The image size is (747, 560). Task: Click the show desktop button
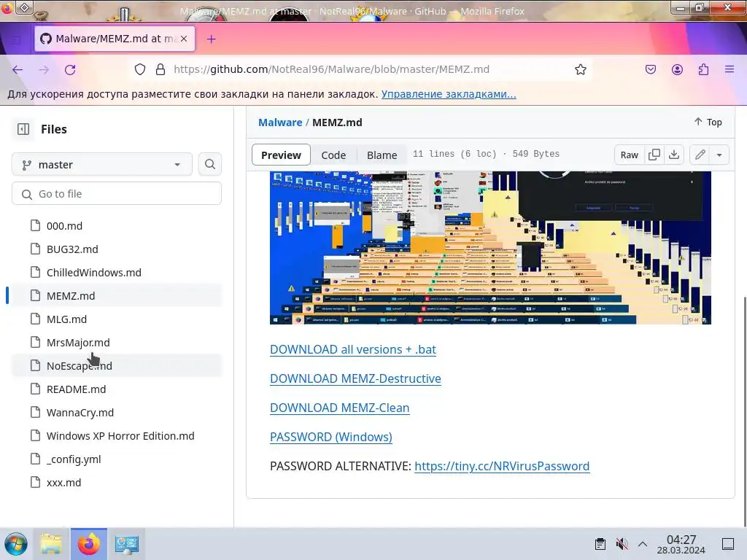coord(728,544)
